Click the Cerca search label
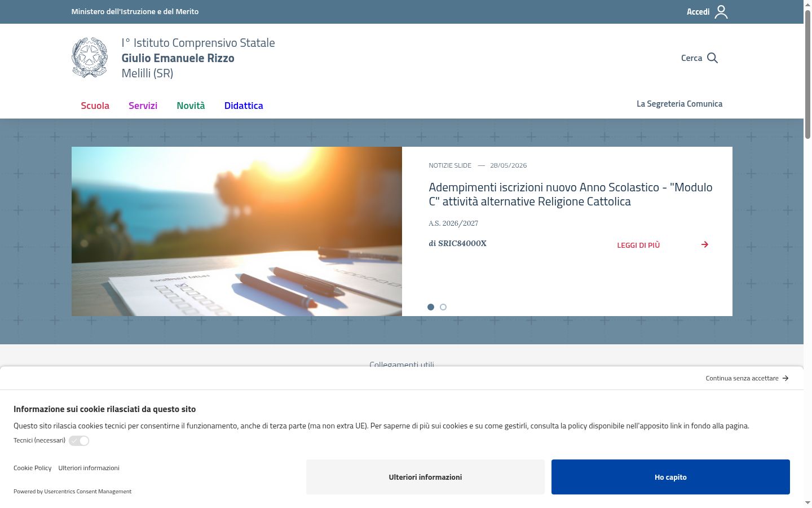The width and height of the screenshot is (812, 508). tap(691, 58)
